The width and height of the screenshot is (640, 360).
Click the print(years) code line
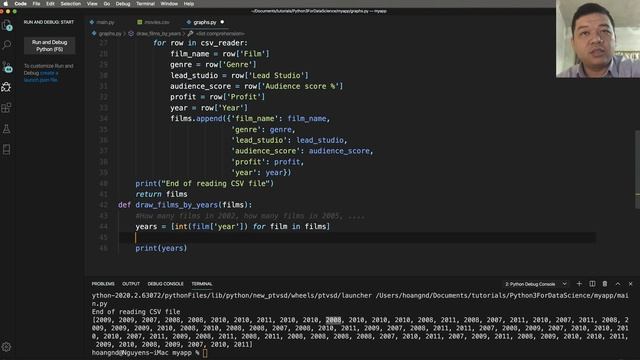[x=161, y=248]
